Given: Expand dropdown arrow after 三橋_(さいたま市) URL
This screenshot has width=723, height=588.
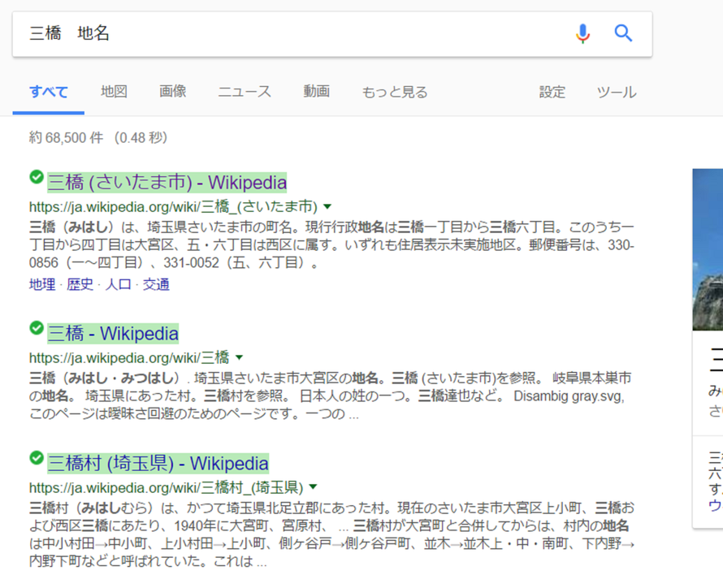Looking at the screenshot, I should pos(327,206).
